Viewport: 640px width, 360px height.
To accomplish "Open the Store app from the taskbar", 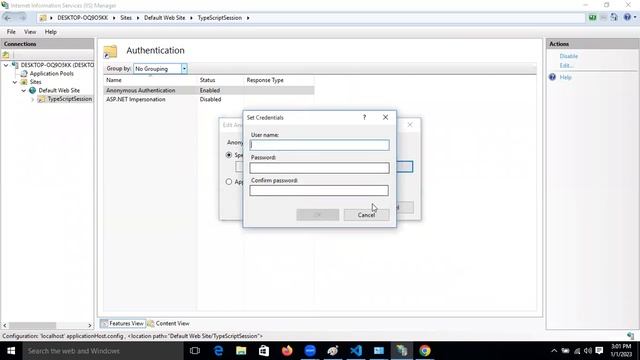I will pyautogui.click(x=264, y=351).
